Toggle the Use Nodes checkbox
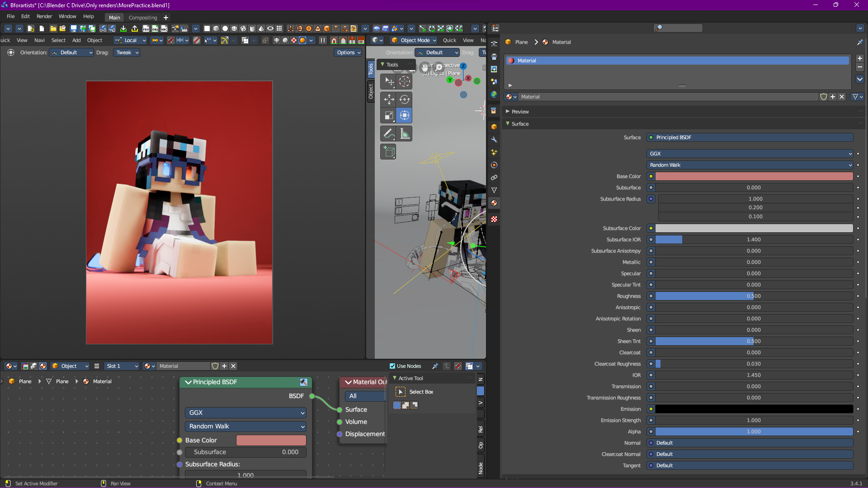The height and width of the screenshot is (488, 868). (x=392, y=366)
